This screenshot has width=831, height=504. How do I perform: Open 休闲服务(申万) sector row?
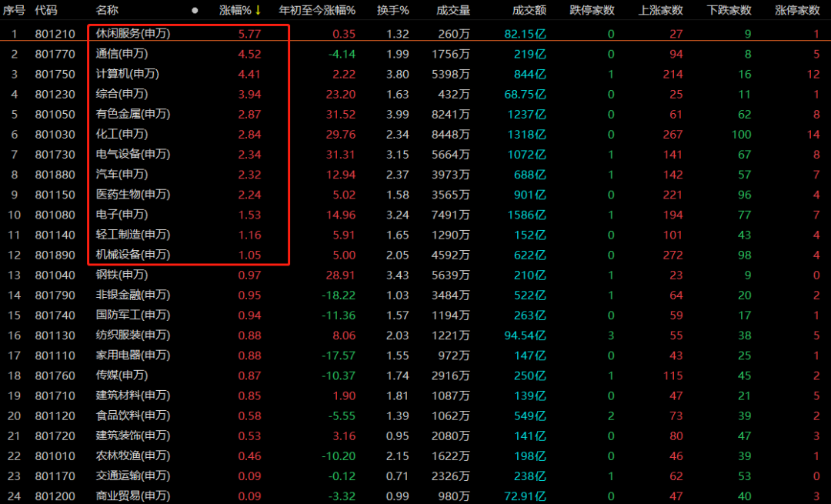[132, 34]
